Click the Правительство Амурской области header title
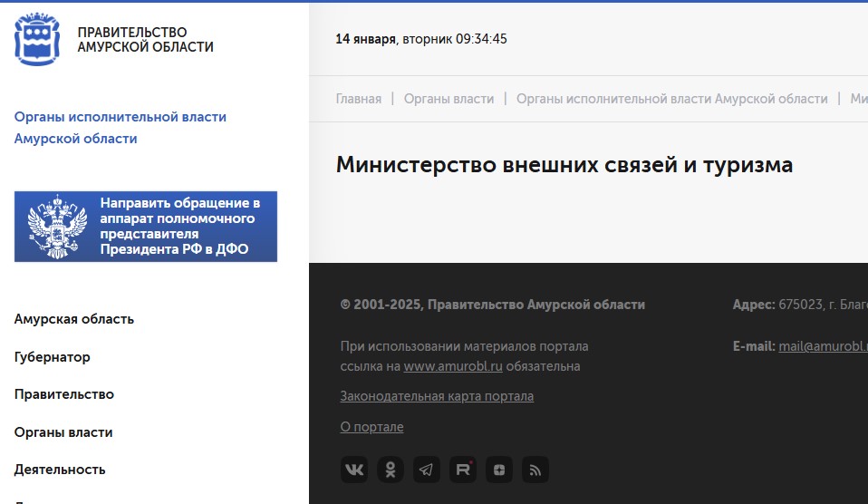 click(146, 40)
